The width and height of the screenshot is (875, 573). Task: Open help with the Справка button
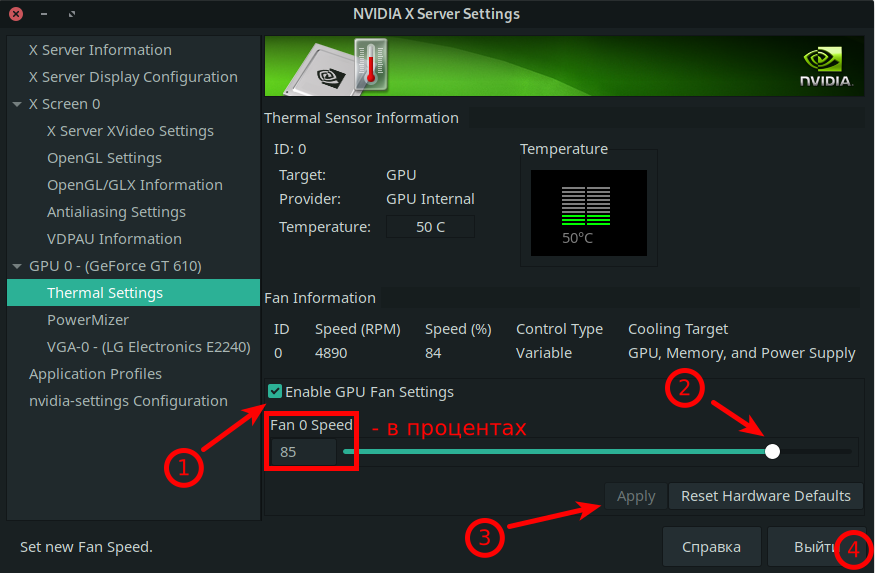pos(711,547)
